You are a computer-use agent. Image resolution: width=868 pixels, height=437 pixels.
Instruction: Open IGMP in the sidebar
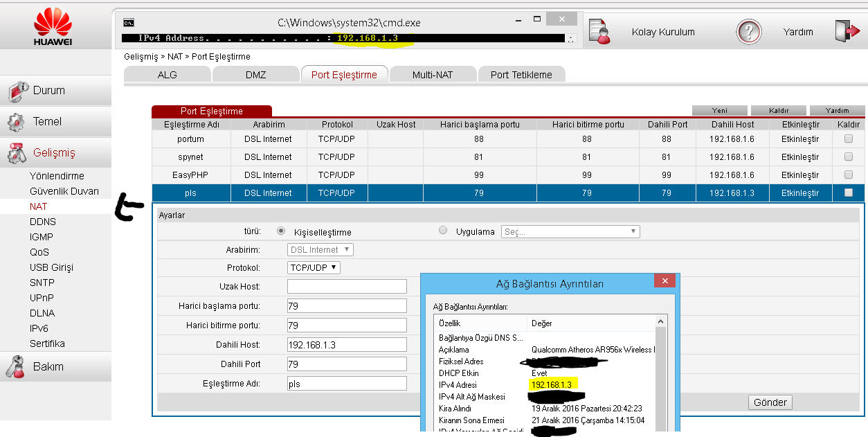point(42,237)
